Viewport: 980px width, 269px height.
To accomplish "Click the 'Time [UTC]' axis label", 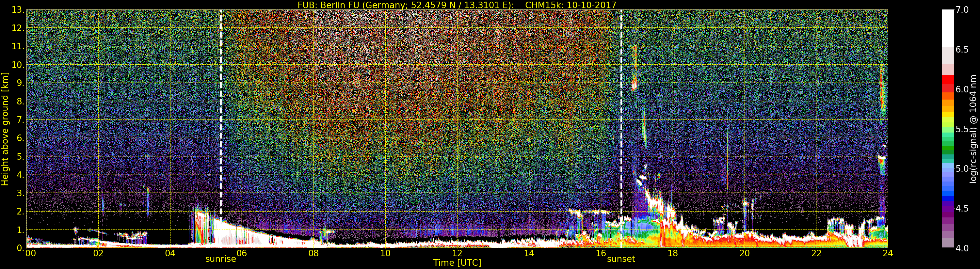I will [x=457, y=262].
